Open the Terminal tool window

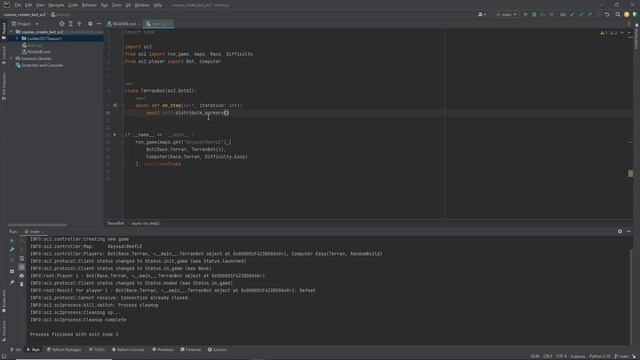point(191,350)
